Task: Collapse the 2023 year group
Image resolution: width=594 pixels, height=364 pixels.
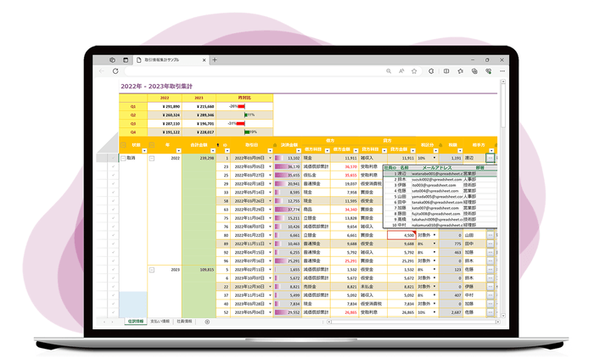Action: 152,270
